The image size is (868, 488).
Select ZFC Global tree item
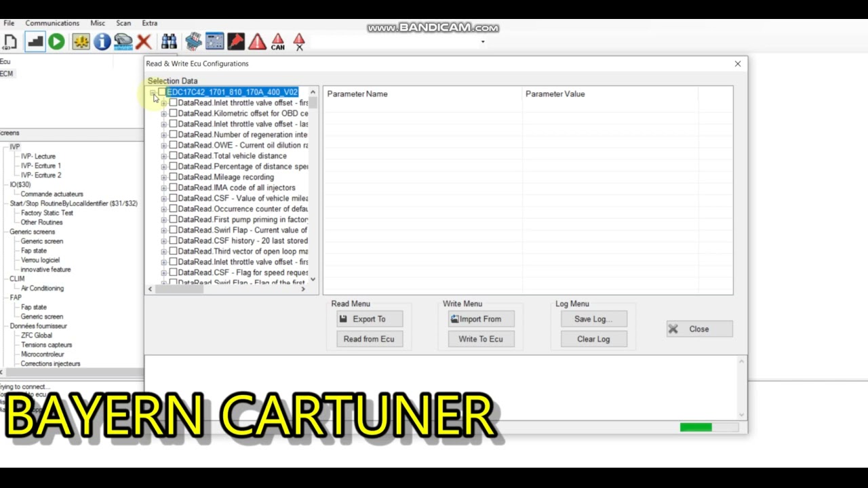(x=36, y=335)
